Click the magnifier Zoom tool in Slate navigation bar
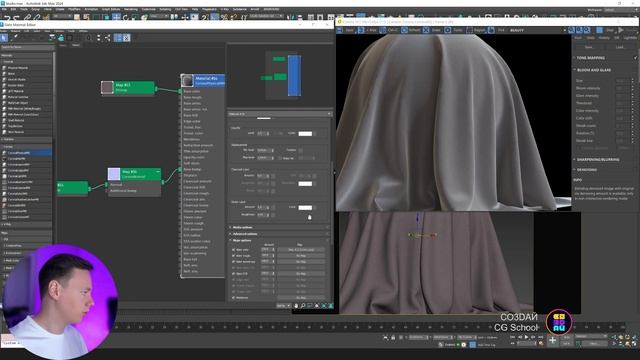Viewport: 640px width, 360px height. coord(303,306)
